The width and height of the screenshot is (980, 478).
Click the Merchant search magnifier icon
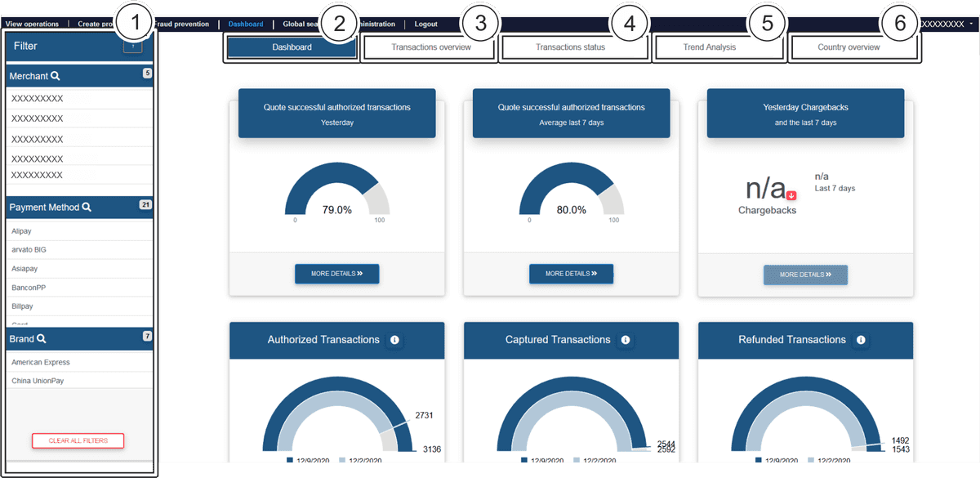click(56, 76)
